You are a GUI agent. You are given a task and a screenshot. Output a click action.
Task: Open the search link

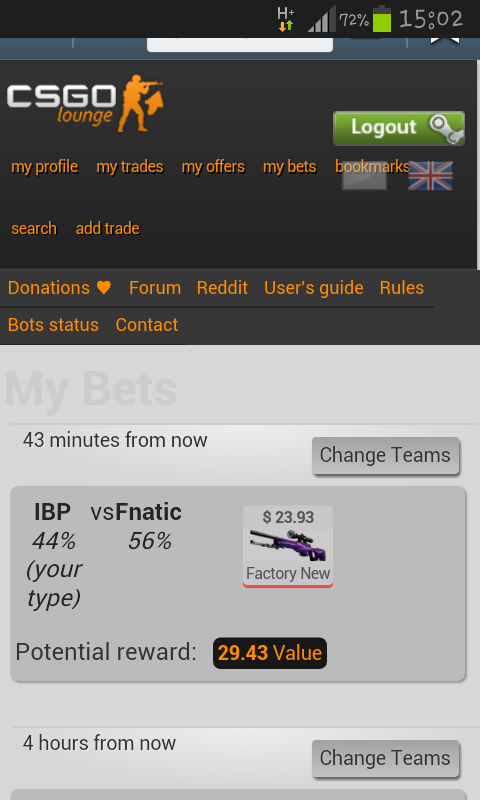[x=34, y=228]
